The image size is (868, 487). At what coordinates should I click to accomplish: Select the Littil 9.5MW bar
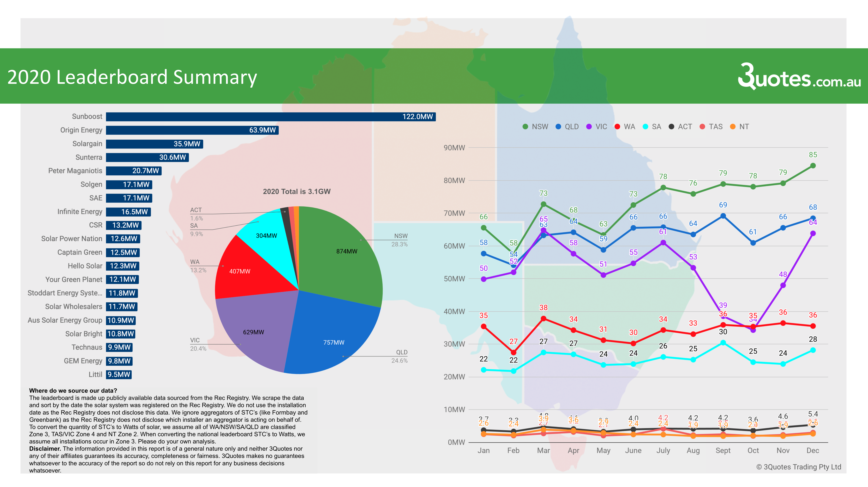pyautogui.click(x=119, y=375)
